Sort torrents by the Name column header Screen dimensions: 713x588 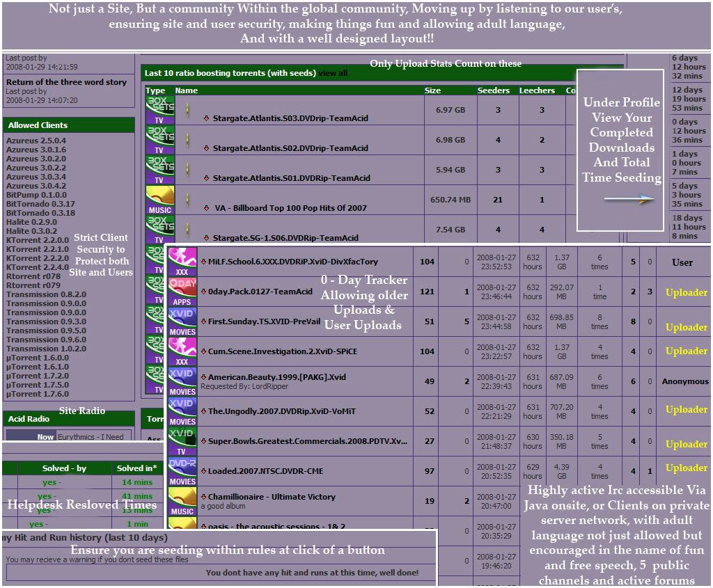(x=187, y=90)
